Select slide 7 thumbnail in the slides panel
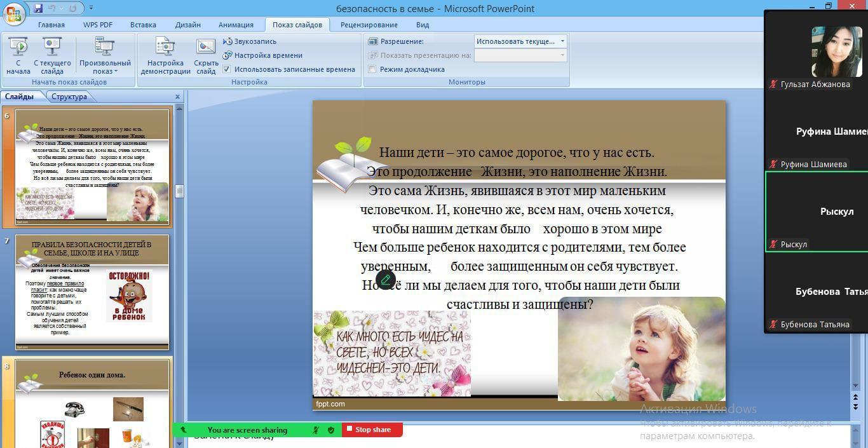Viewport: 868px width, 448px height. (92, 292)
